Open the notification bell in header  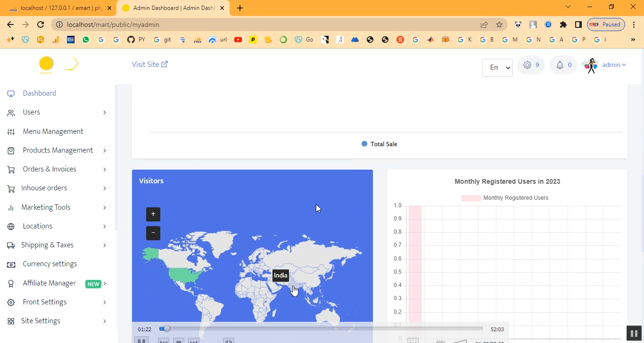(563, 65)
